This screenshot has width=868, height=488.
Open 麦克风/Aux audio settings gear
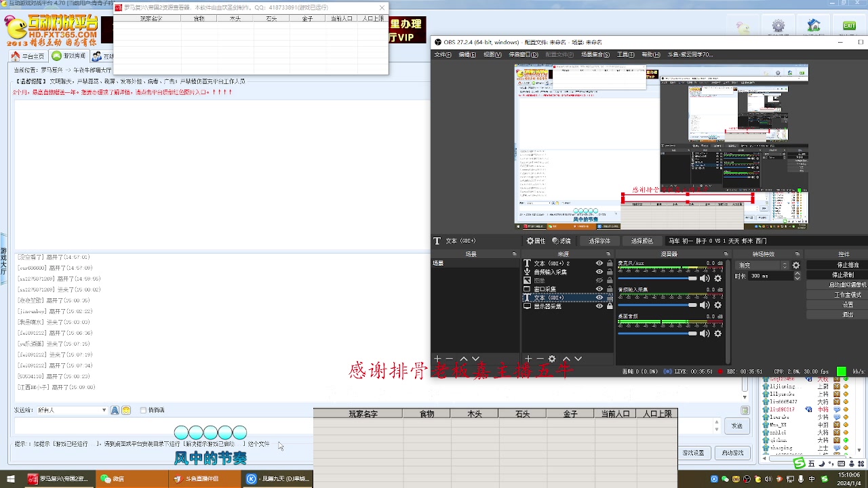(718, 278)
